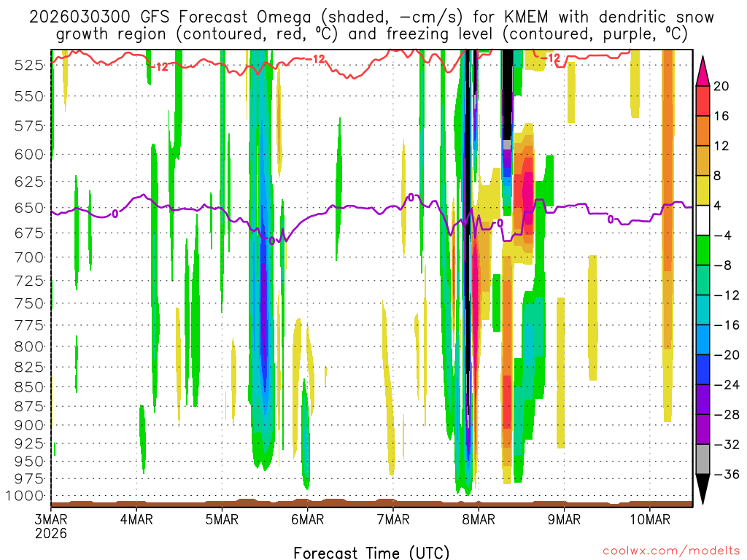Click the 10MAR time axis label

[x=650, y=519]
